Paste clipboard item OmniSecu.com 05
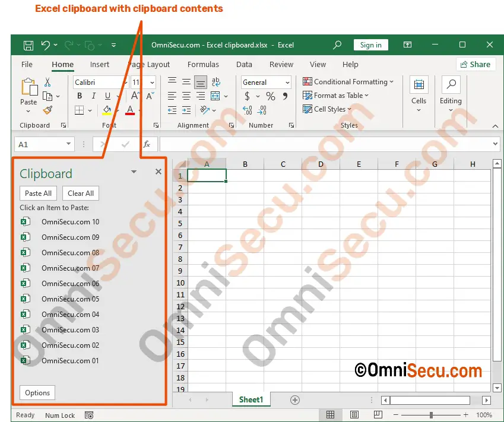The image size is (504, 422). click(70, 299)
